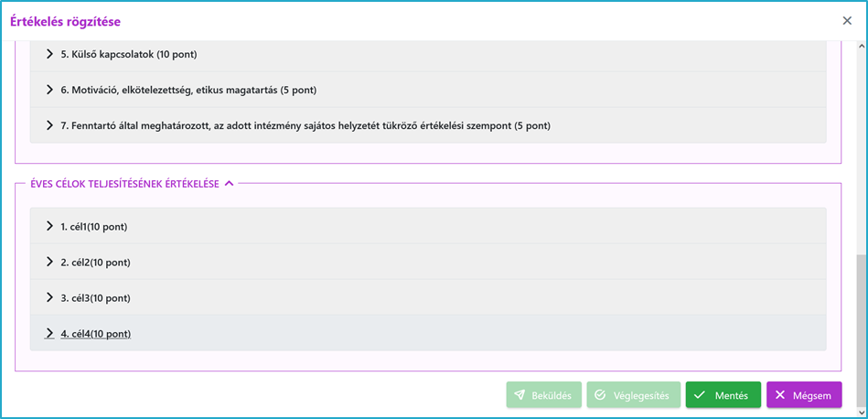Cancel with the purple Mégsem button
The height and width of the screenshot is (419, 868).
coord(804,395)
